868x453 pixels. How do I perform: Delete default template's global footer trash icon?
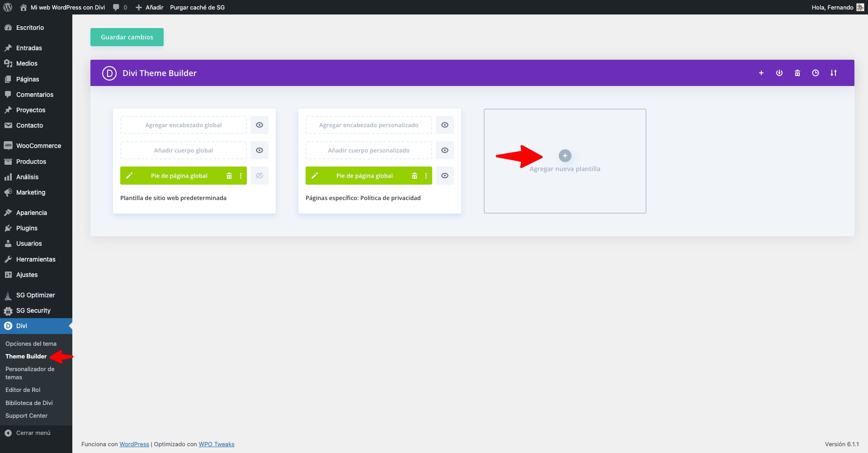pyautogui.click(x=229, y=176)
